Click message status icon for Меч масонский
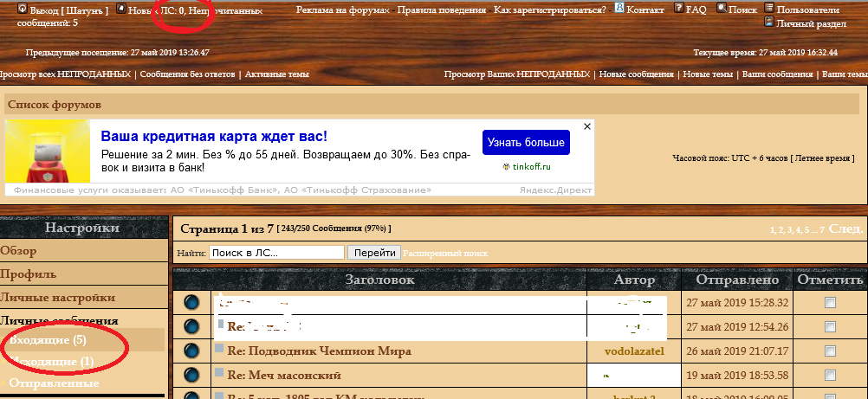 coord(191,376)
